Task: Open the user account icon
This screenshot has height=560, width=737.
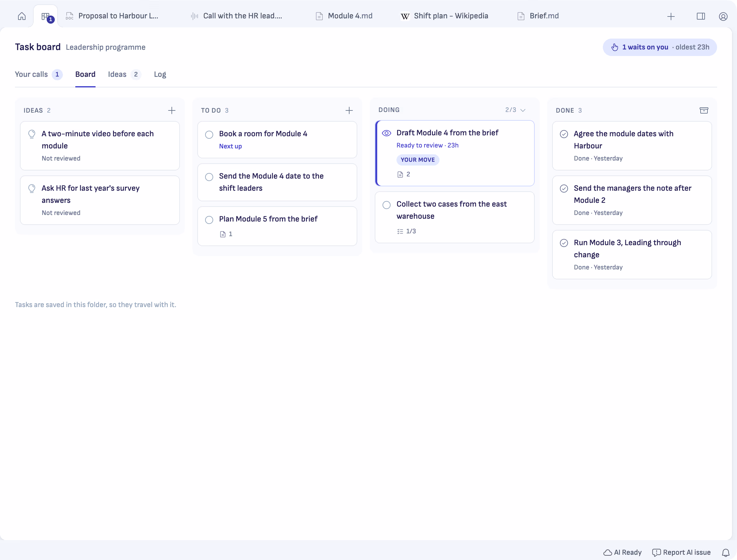Action: click(x=723, y=16)
